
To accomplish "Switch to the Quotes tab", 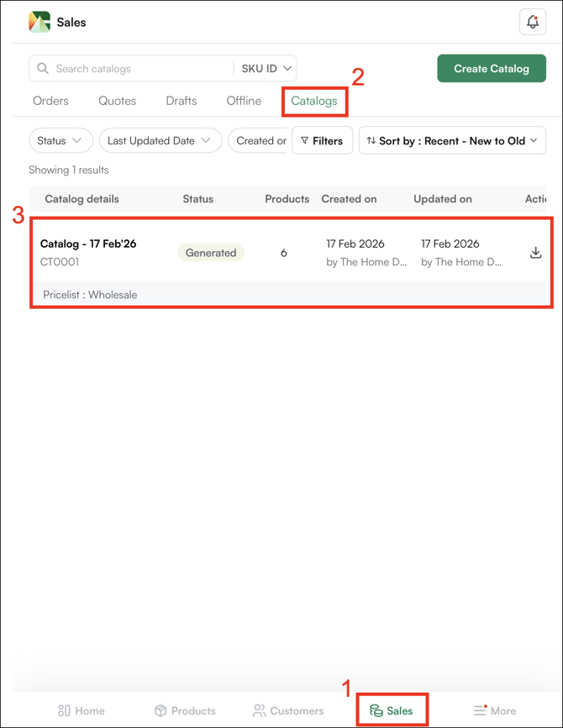I will pos(117,101).
